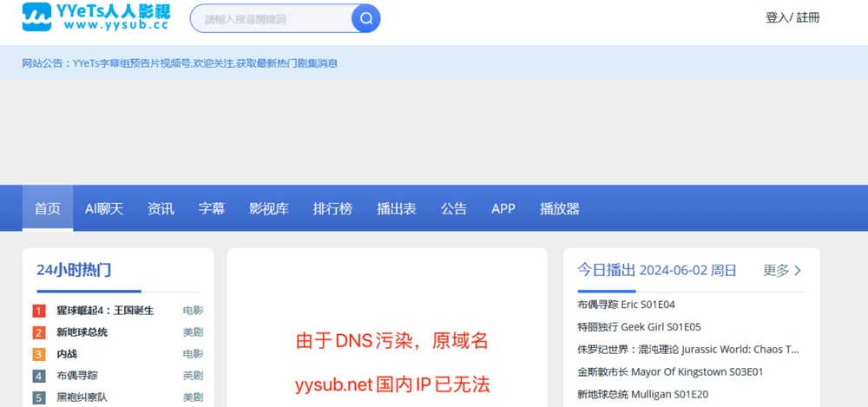View the 播出表 schedule page
Viewport: 868px width, 407px height.
point(397,208)
